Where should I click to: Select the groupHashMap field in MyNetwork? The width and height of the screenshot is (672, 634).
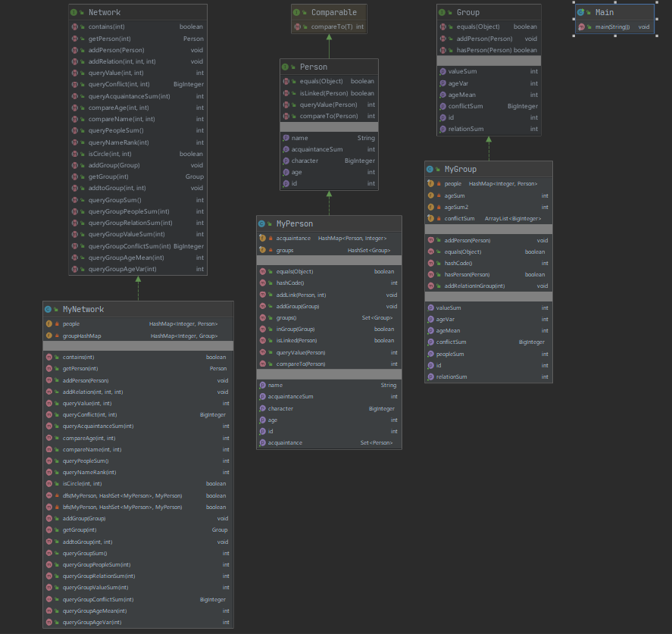click(136, 336)
